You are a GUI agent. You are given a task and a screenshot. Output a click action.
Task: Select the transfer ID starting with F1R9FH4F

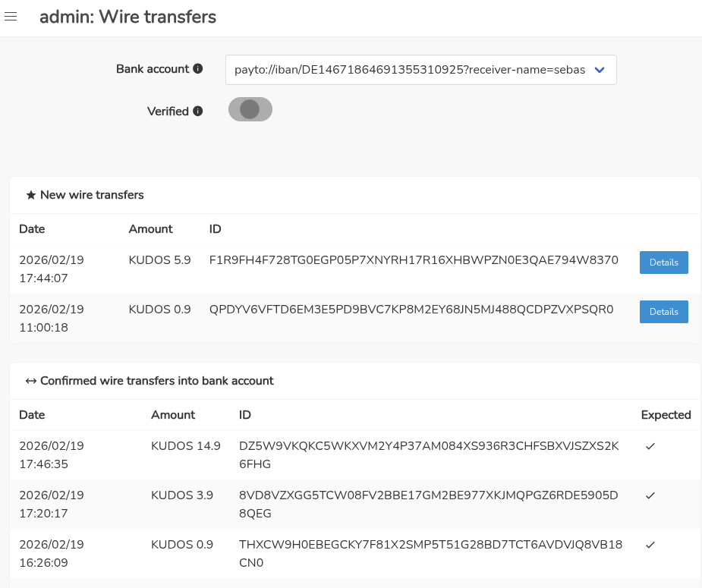(414, 260)
